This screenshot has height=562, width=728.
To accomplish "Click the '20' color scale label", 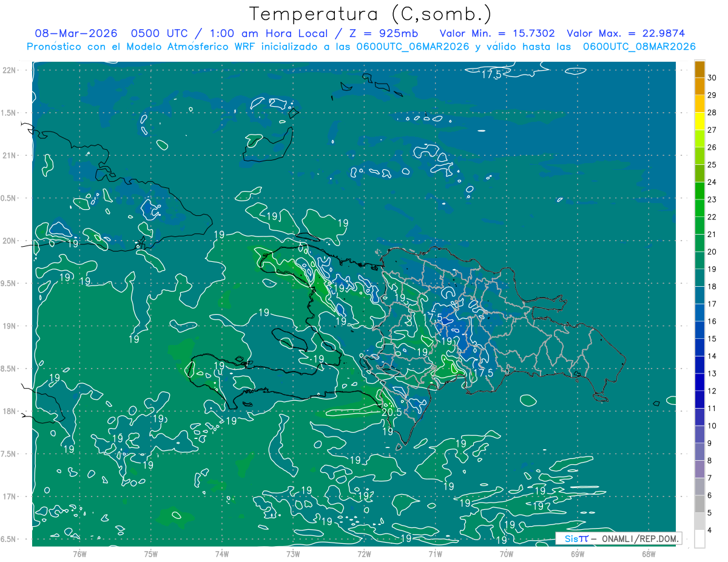I will click(712, 252).
